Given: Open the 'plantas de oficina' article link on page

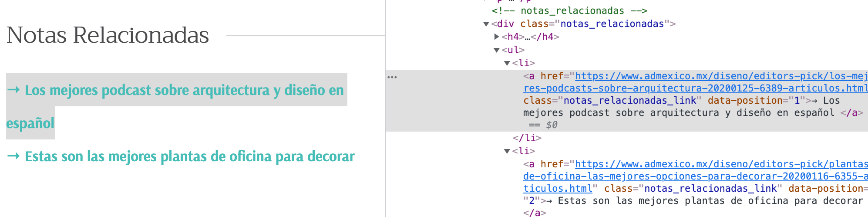Looking at the screenshot, I should tap(189, 156).
